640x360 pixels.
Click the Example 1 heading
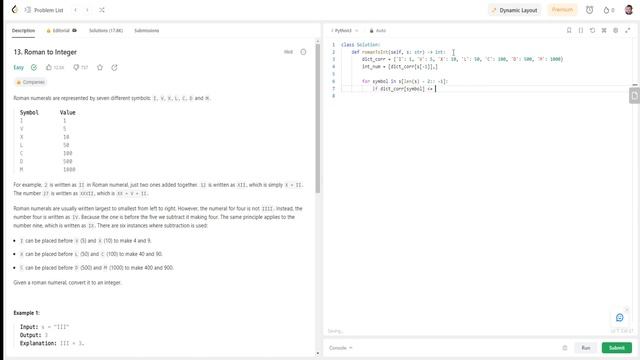point(27,313)
